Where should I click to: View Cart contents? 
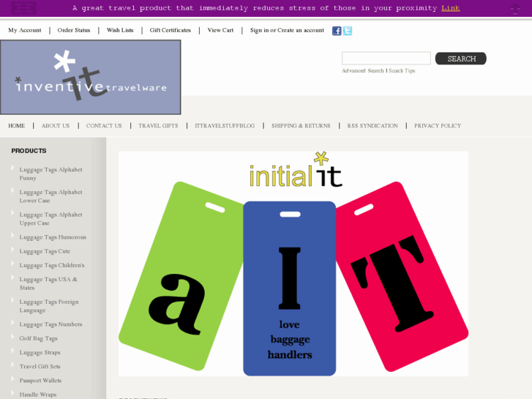click(220, 30)
